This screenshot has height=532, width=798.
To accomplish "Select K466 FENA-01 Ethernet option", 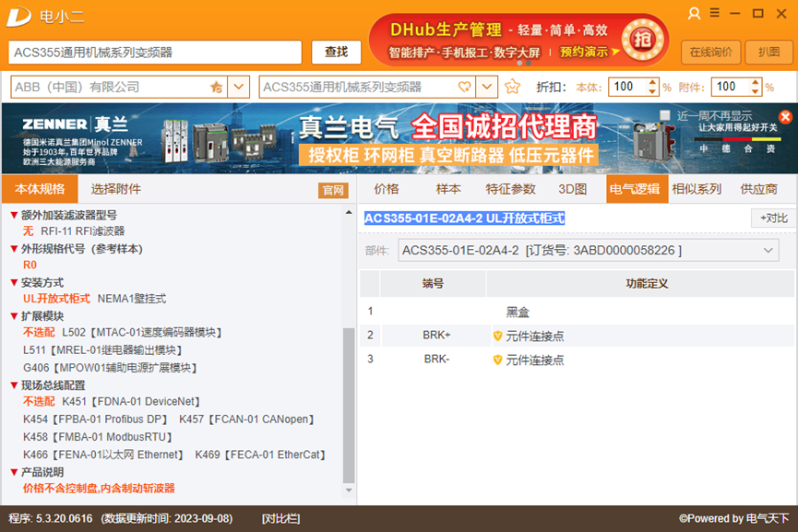I will click(x=103, y=455).
